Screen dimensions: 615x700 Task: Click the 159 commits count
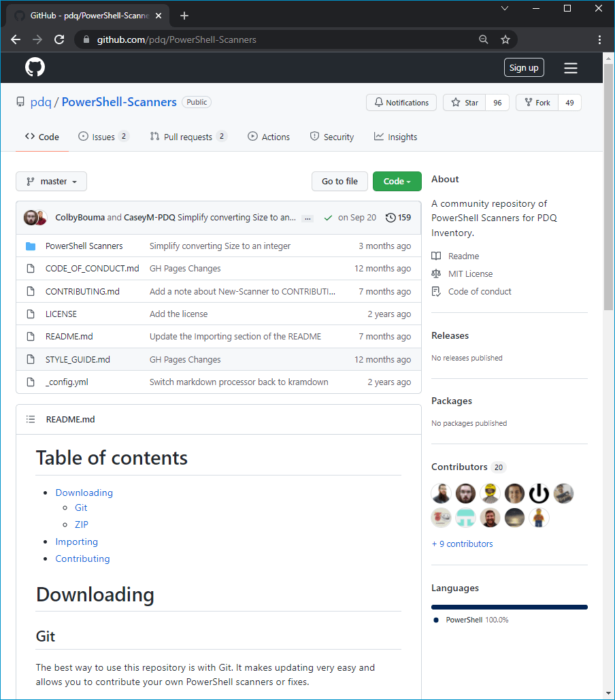coord(404,218)
